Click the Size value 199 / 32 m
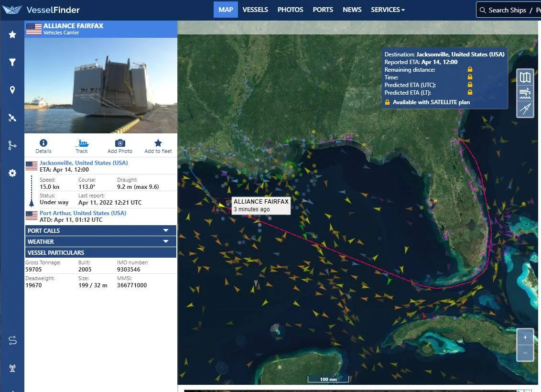The width and height of the screenshot is (541, 392). click(x=93, y=285)
